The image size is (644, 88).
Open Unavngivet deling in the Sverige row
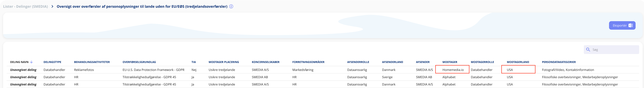tap(23, 77)
